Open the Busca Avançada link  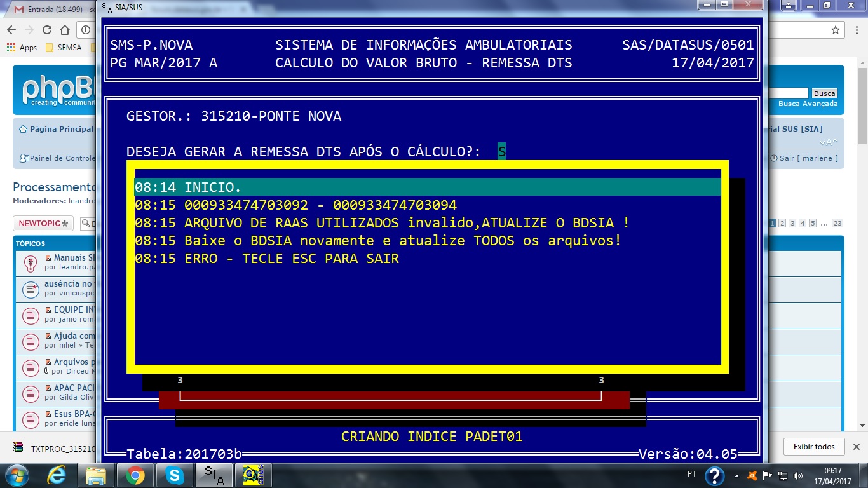point(808,104)
